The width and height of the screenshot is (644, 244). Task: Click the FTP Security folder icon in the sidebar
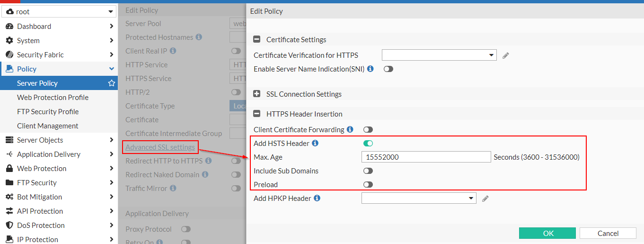click(x=9, y=183)
